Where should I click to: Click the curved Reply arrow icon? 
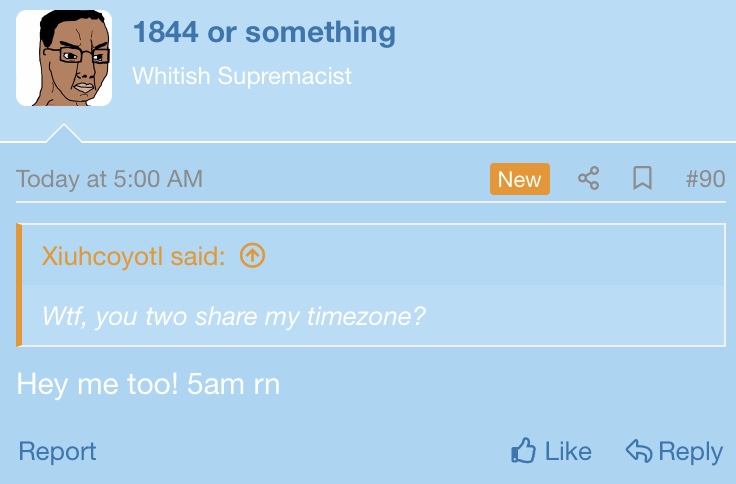click(639, 451)
